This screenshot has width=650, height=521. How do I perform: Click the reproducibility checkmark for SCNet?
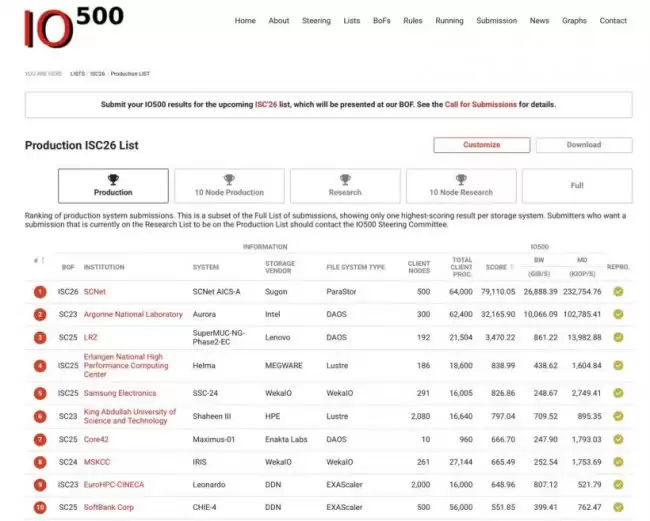[618, 292]
